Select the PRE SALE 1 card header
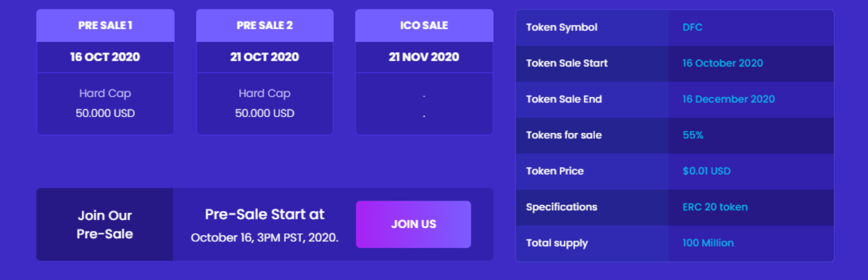The height and width of the screenshot is (280, 868). coord(105,25)
